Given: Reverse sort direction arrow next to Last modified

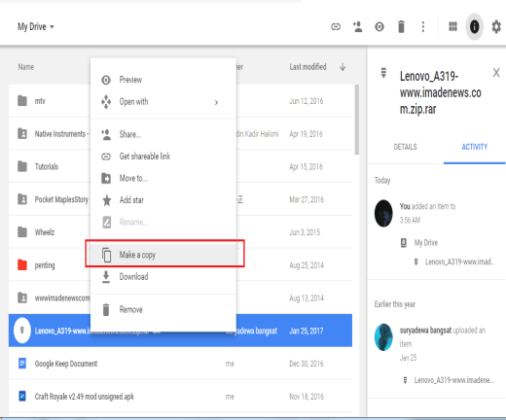Looking at the screenshot, I should click(343, 67).
